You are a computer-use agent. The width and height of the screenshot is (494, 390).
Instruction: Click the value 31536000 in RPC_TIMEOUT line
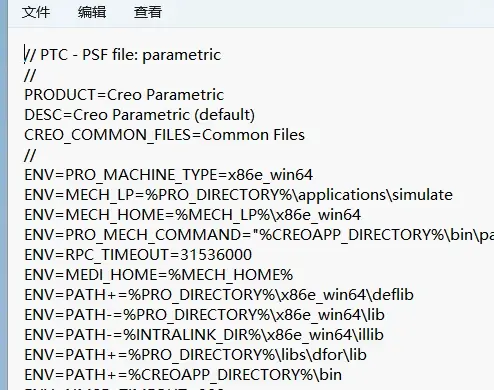point(216,255)
